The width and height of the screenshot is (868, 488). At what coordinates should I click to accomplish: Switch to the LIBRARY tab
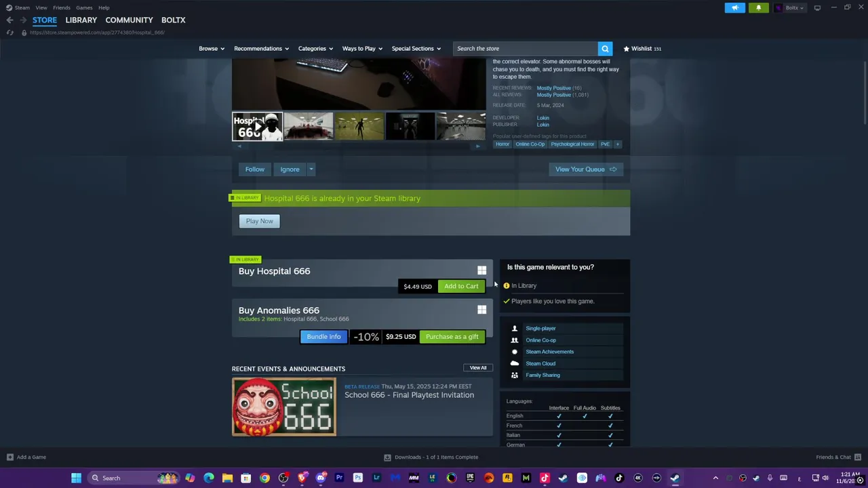(81, 20)
